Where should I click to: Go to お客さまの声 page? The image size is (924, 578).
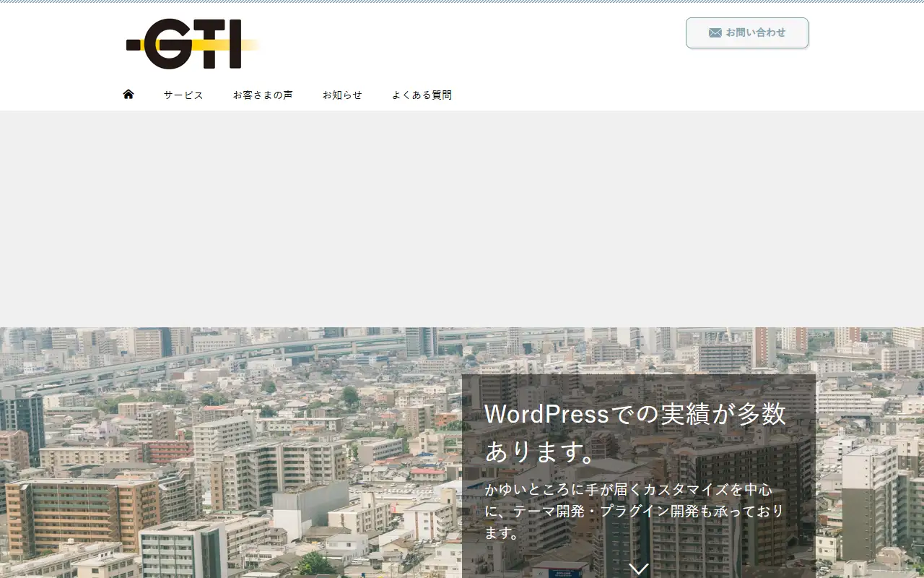[x=263, y=95]
